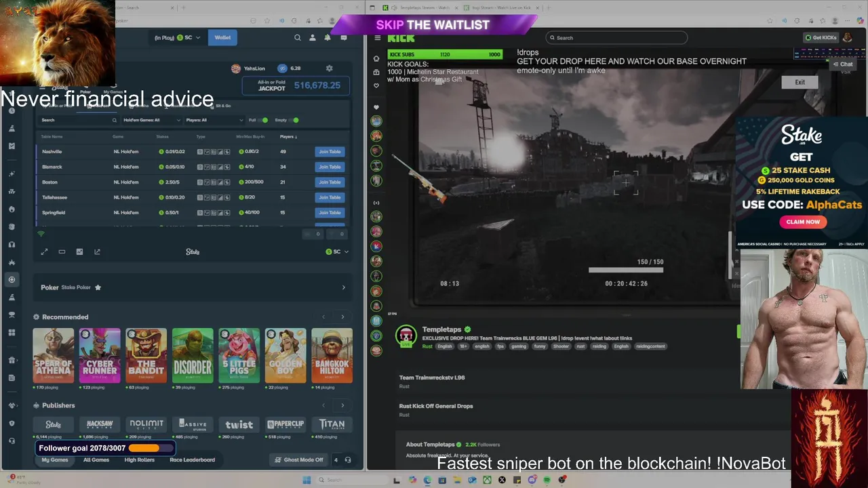Click the pop-out window icon under poker lobby
The image size is (868, 488).
pyautogui.click(x=97, y=251)
